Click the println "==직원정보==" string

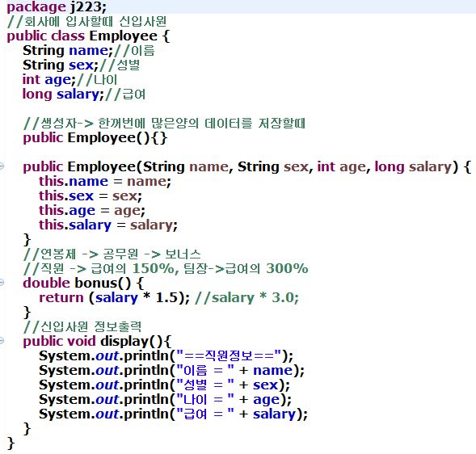(230, 355)
